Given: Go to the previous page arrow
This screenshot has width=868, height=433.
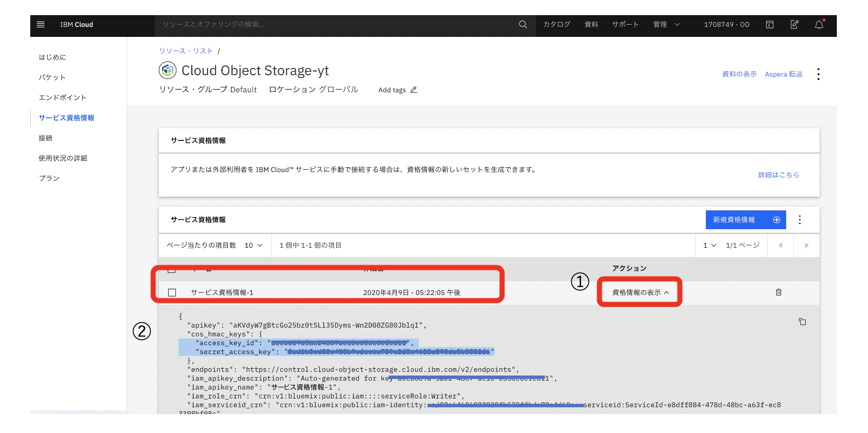Looking at the screenshot, I should click(x=781, y=245).
